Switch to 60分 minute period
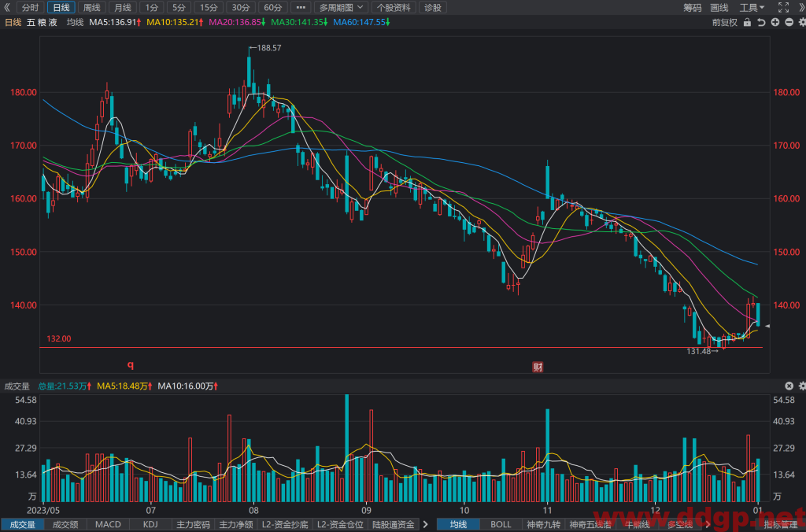The height and width of the screenshot is (532, 806). [x=272, y=8]
